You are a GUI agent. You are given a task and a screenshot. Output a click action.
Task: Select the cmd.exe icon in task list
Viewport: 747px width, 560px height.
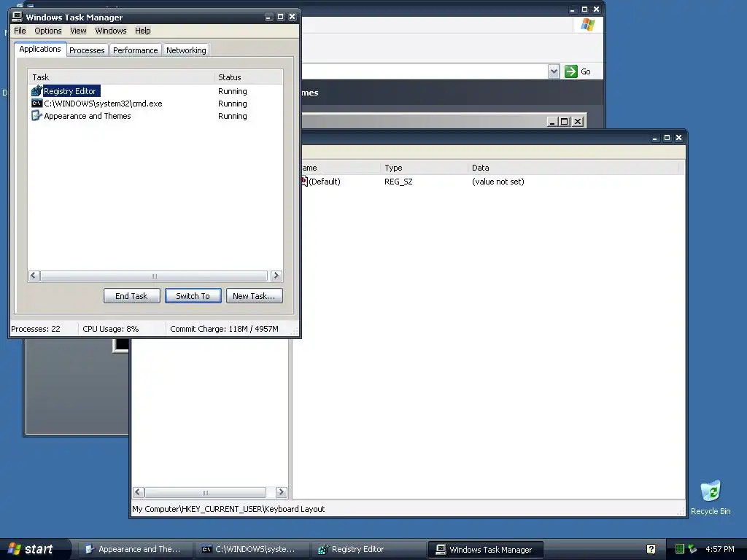[36, 104]
